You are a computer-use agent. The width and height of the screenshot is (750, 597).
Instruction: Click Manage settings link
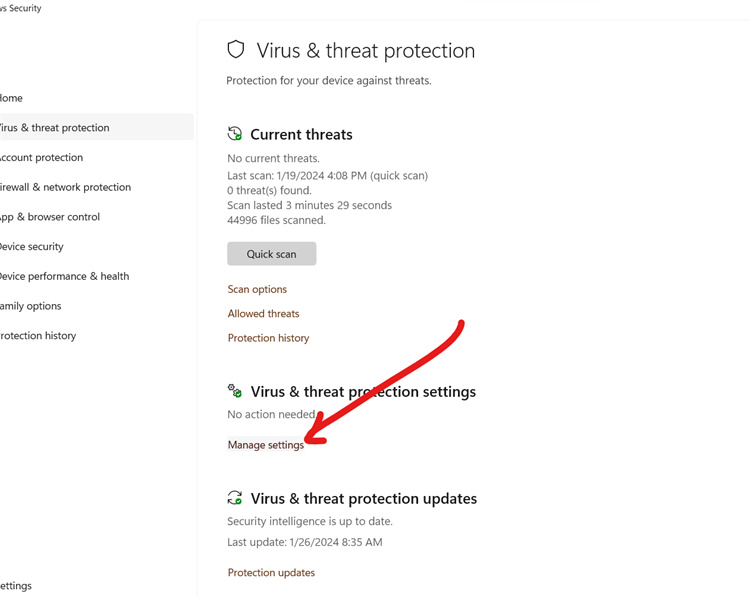(265, 445)
